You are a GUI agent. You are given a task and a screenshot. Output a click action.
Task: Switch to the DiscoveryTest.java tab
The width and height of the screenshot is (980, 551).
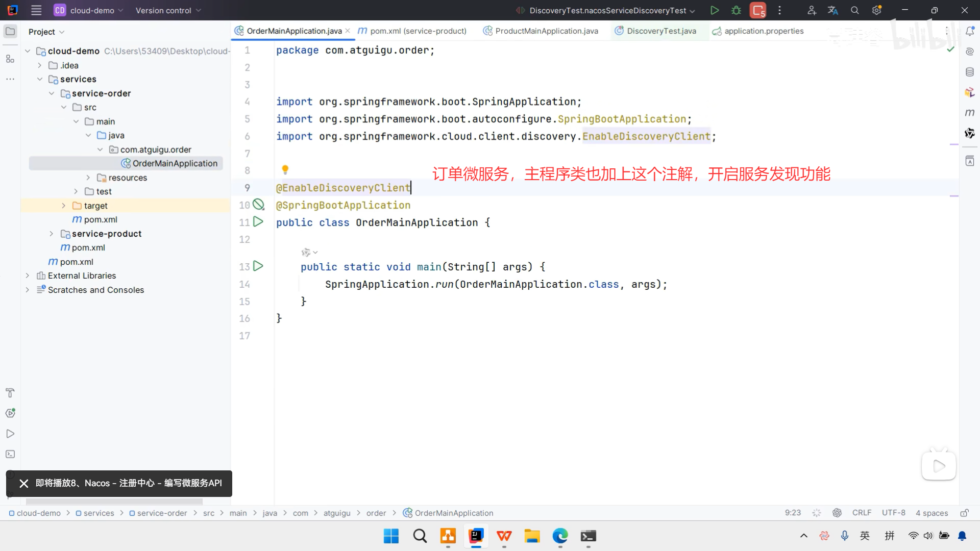point(661,31)
